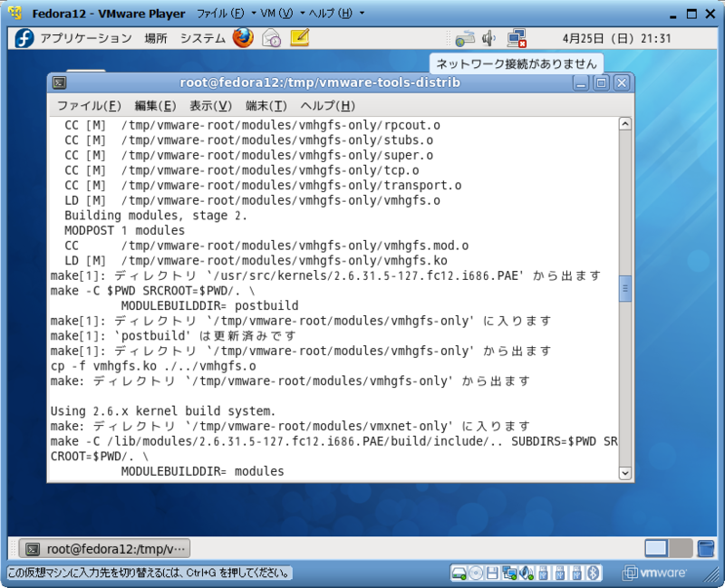
Task: Open the yellow notes launcher icon
Action: coord(300,38)
